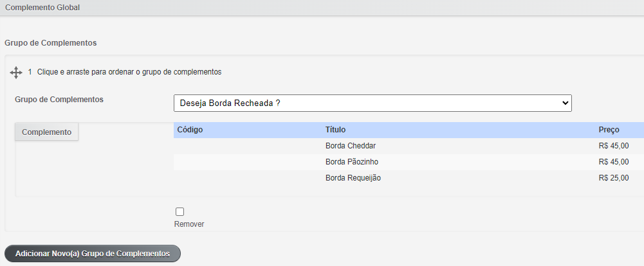Open the Deseja Borda Recheada dropdown

click(373, 103)
